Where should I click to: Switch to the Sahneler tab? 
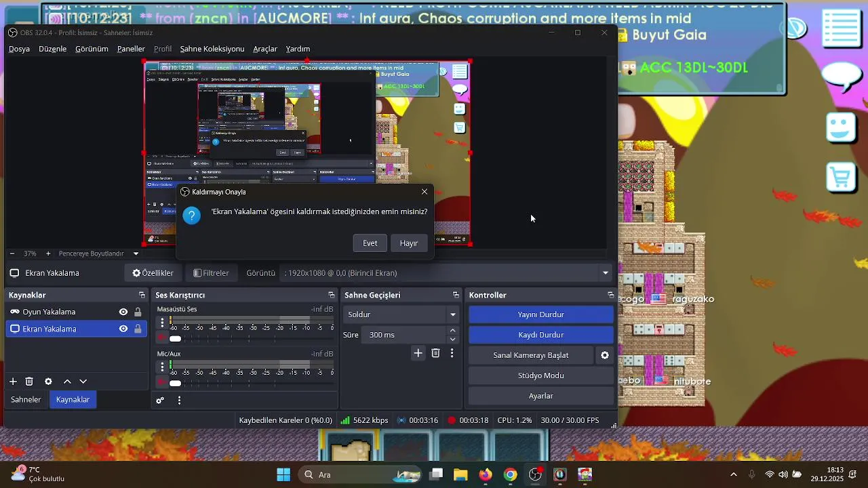(x=26, y=400)
